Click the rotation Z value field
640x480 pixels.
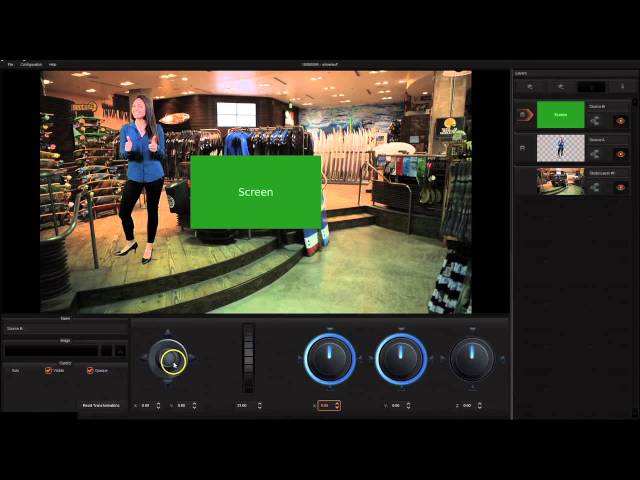[x=468, y=405]
